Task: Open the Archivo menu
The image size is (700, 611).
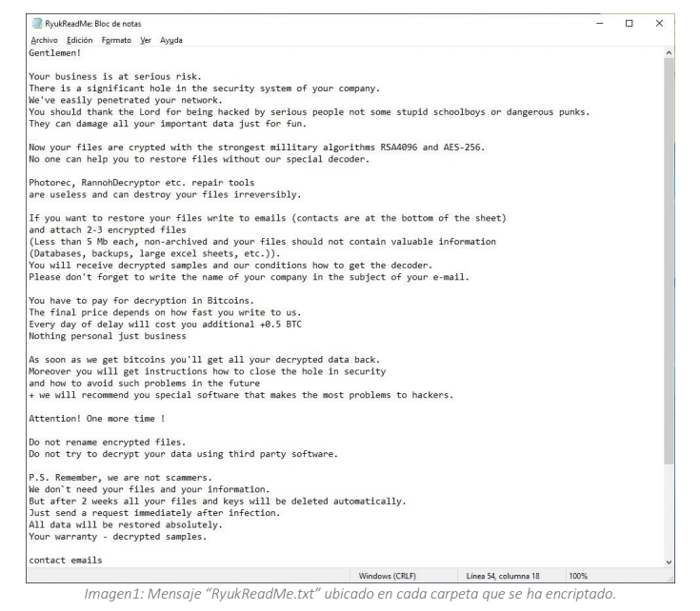Action: [x=44, y=40]
